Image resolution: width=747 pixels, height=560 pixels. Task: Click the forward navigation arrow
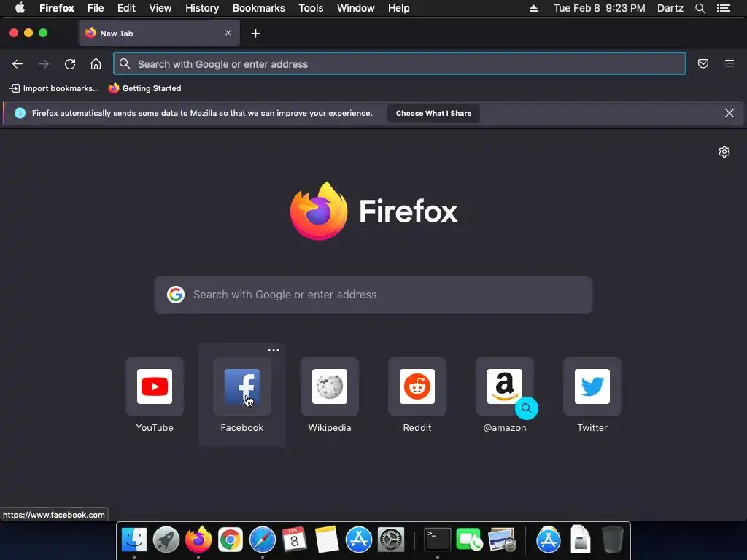click(44, 64)
